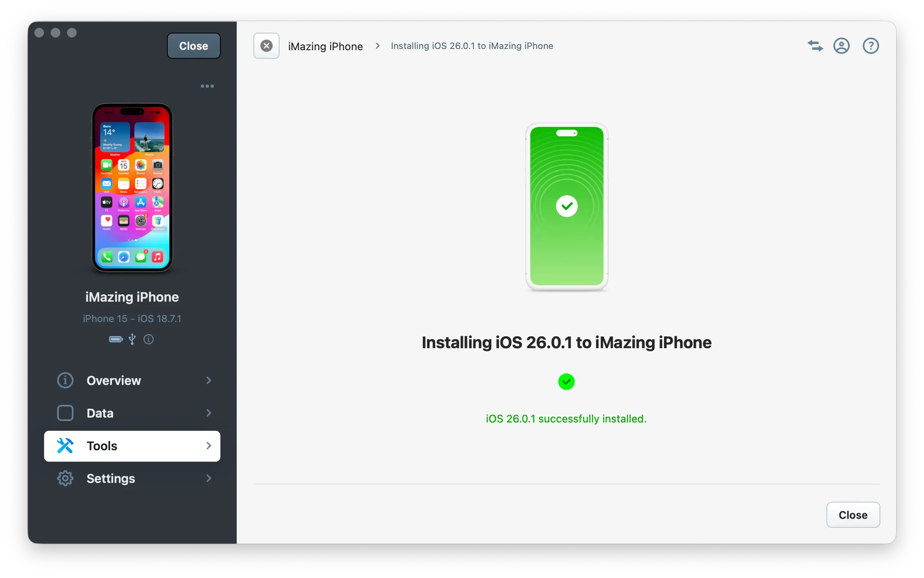The width and height of the screenshot is (924, 578).
Task: Expand the Settings section chevron
Action: (209, 478)
